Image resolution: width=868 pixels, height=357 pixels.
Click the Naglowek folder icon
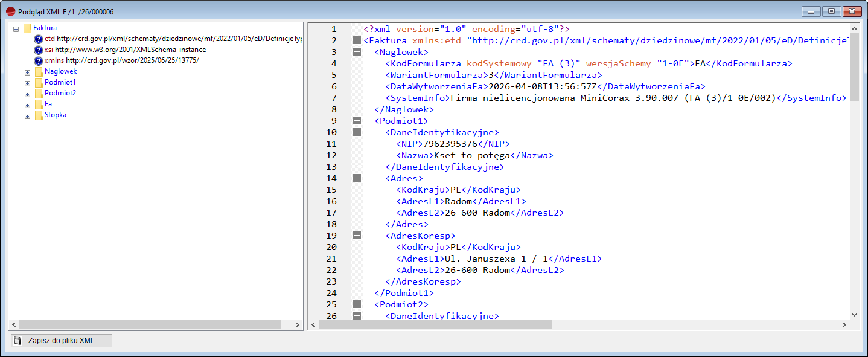39,71
